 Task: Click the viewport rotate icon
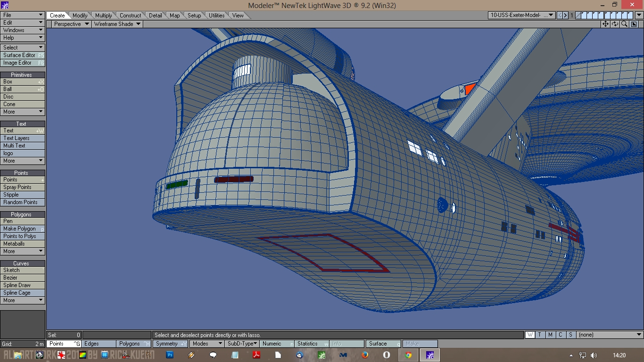pyautogui.click(x=615, y=24)
